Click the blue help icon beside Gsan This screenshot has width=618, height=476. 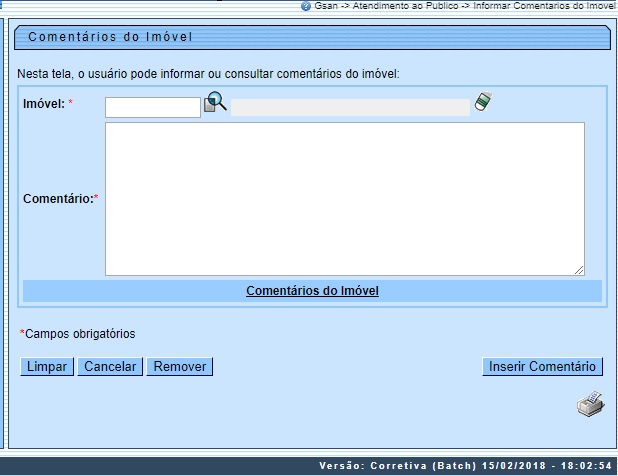pyautogui.click(x=306, y=6)
